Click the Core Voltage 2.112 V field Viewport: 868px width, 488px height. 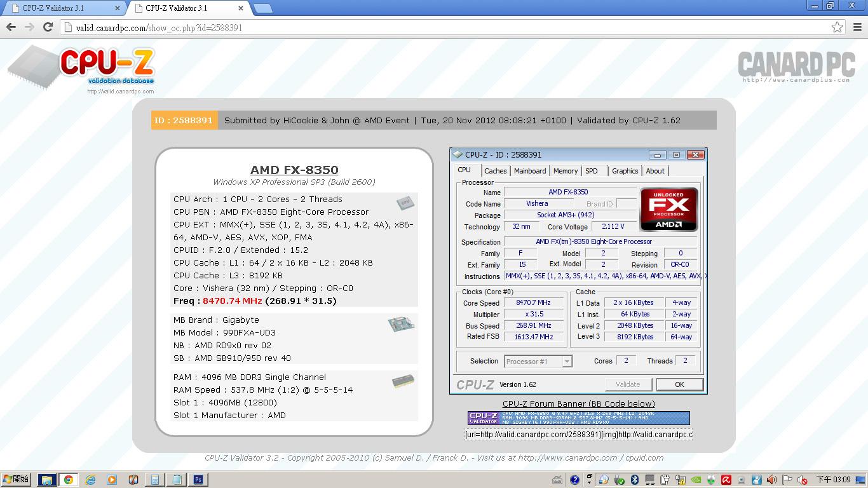pyautogui.click(x=613, y=226)
